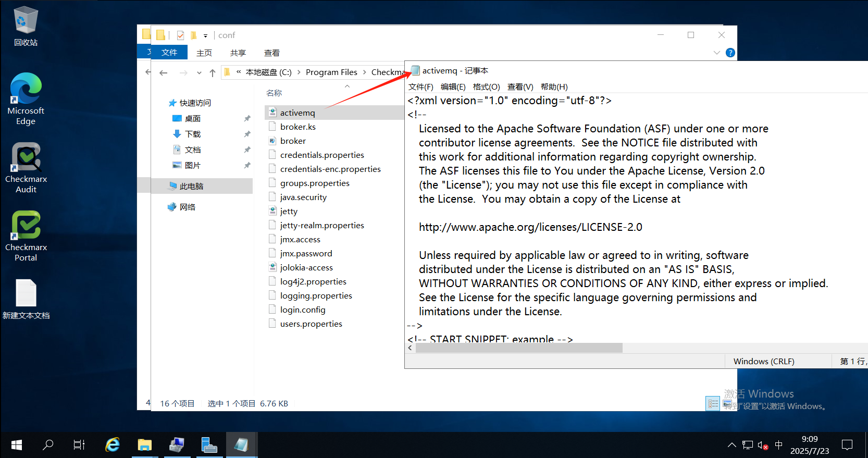The height and width of the screenshot is (458, 868).
Task: Open Checkmarx Portal desktop shortcut
Action: click(x=26, y=236)
